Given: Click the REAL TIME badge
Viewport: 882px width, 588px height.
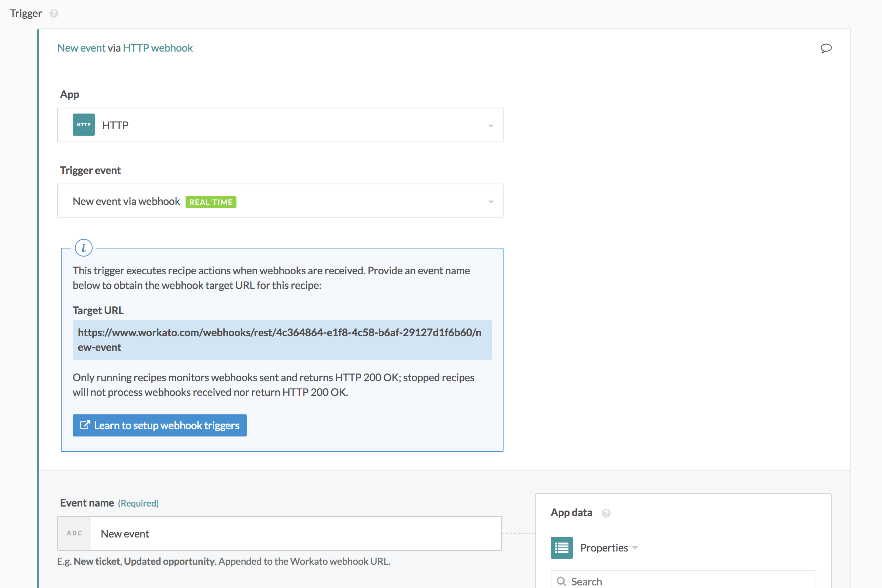Looking at the screenshot, I should [211, 202].
